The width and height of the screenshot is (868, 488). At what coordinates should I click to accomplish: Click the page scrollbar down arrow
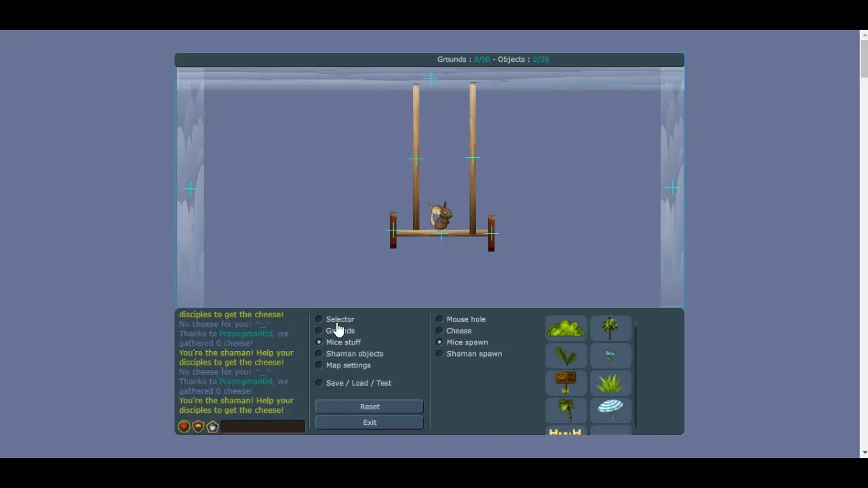click(x=863, y=453)
